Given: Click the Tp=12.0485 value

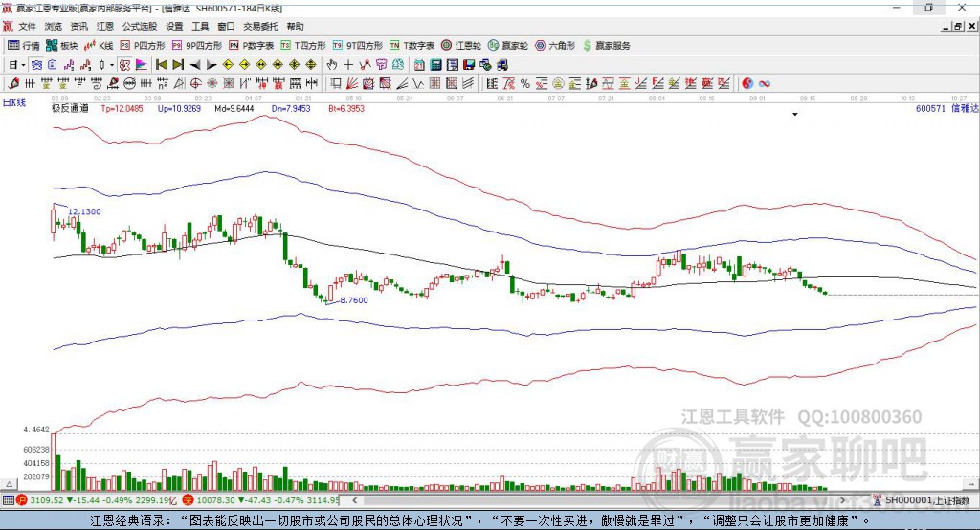Looking at the screenshot, I should pos(122,108).
